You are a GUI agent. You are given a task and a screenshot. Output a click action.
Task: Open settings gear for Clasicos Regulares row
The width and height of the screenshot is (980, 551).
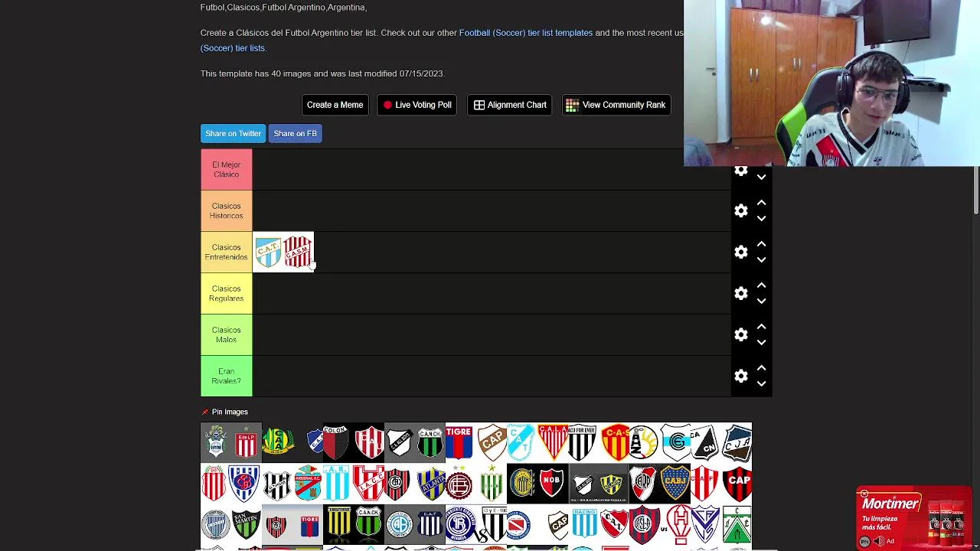coord(740,293)
